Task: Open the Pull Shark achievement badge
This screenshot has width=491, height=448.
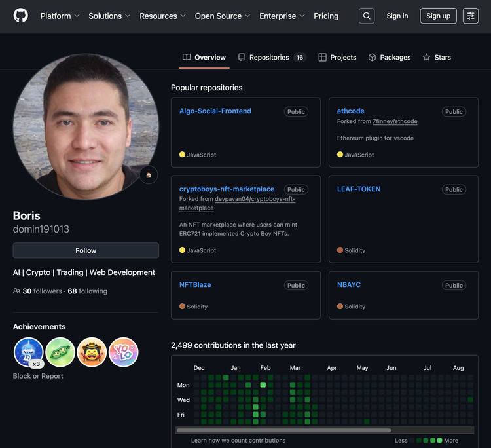Action: coord(29,352)
